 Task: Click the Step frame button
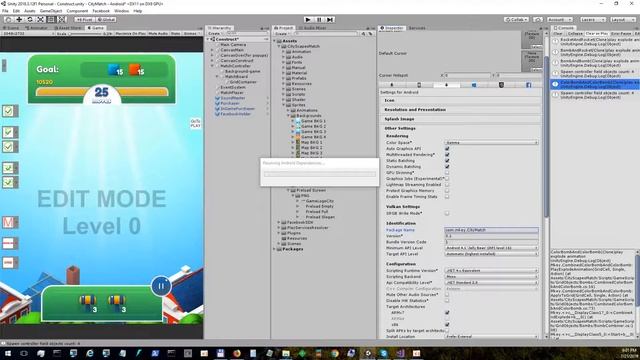click(330, 19)
